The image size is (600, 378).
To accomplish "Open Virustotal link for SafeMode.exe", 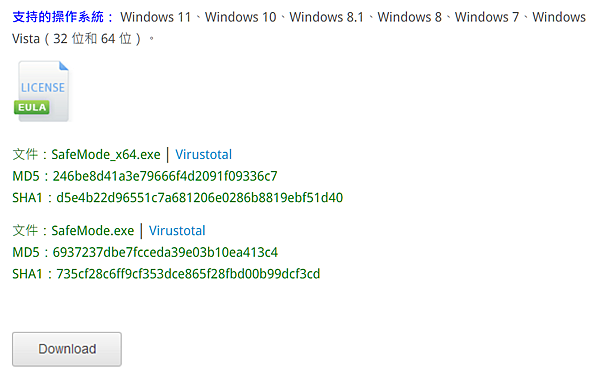I will point(177,231).
